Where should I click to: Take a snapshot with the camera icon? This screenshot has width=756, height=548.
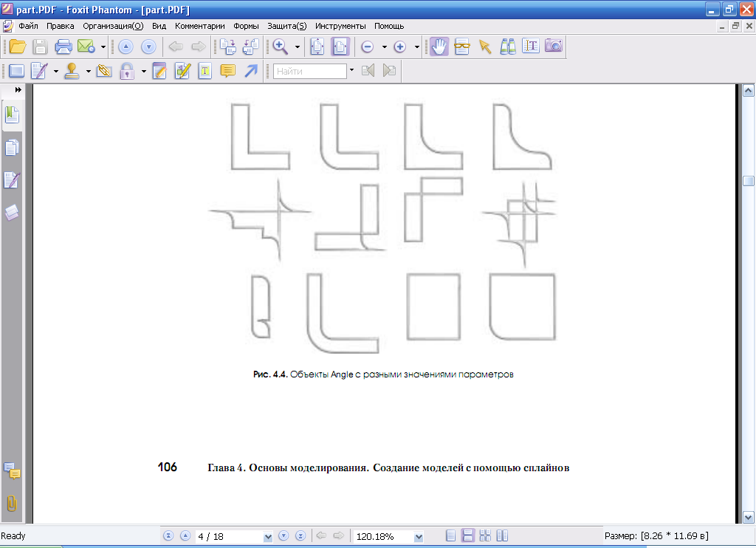pyautogui.click(x=554, y=46)
